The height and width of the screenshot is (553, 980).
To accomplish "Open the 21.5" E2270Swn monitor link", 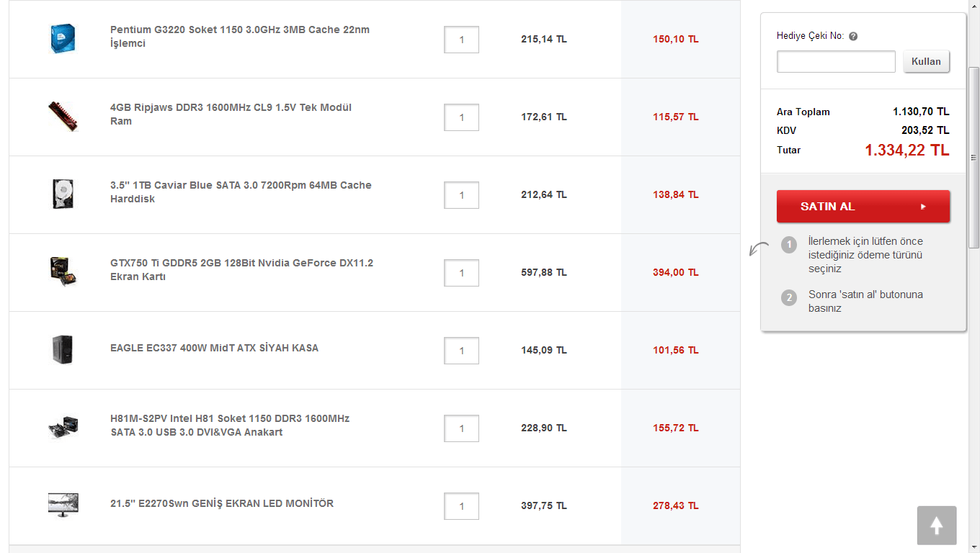I will (222, 503).
